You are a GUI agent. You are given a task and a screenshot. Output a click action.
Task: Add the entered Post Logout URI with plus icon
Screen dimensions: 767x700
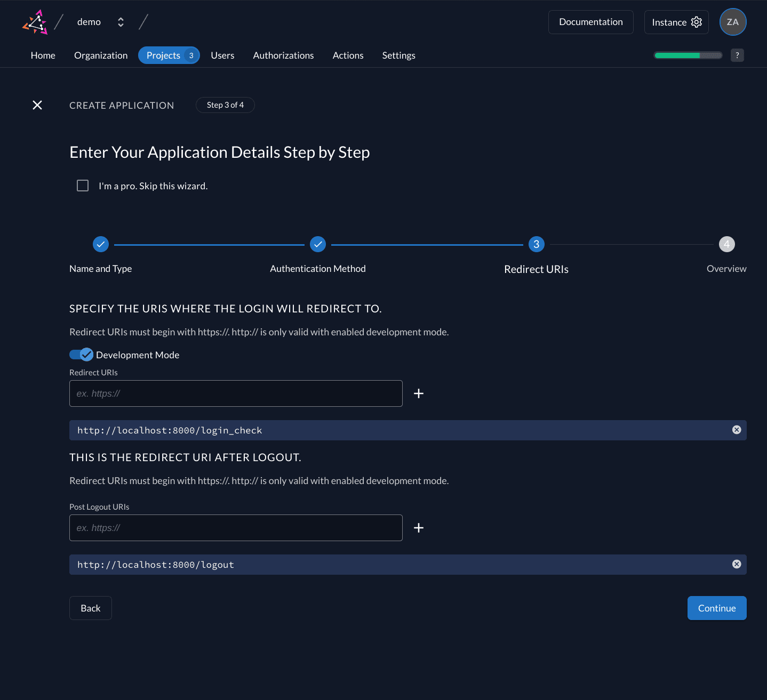(x=419, y=528)
